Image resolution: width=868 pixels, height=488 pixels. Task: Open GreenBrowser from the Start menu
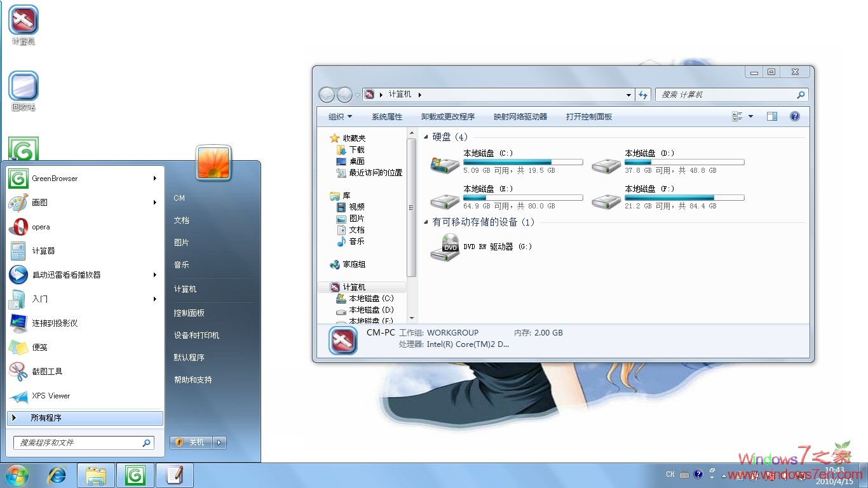coord(85,179)
